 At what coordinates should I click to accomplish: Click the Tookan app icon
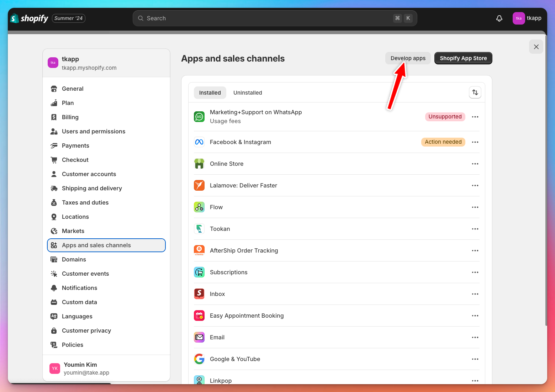click(x=199, y=229)
